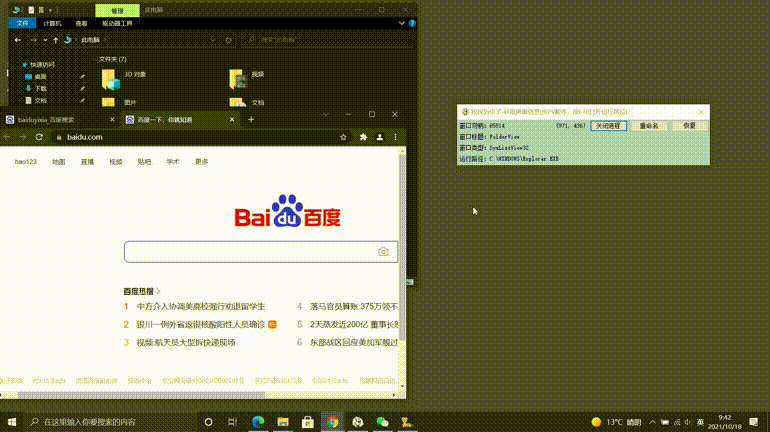Select the green 管理 tab in Explorer
This screenshot has width=770, height=432.
[x=117, y=10]
